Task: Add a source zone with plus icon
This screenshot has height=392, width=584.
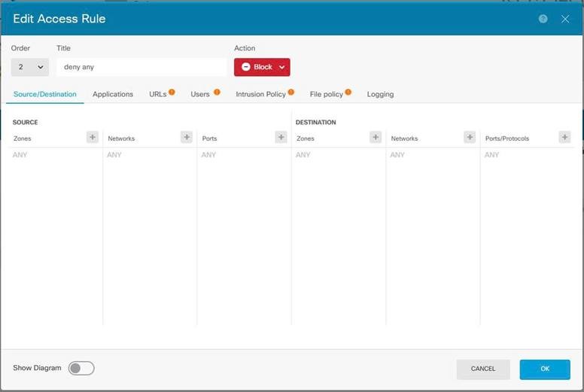Action: tap(93, 137)
